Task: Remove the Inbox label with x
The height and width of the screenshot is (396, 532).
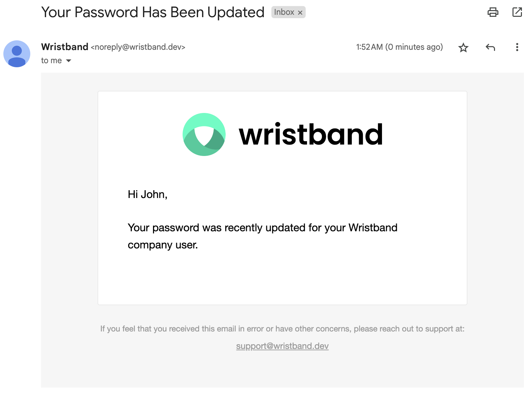Action: (x=300, y=12)
